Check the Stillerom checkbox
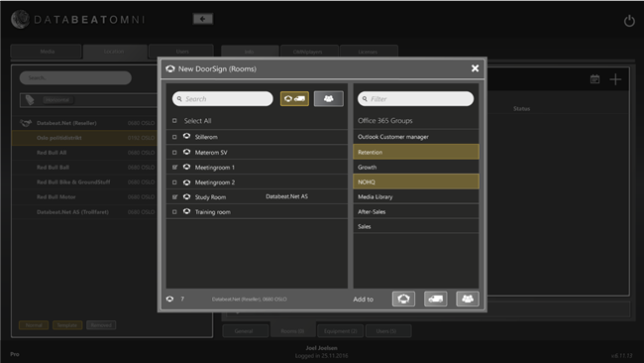The width and height of the screenshot is (644, 363). pyautogui.click(x=174, y=137)
